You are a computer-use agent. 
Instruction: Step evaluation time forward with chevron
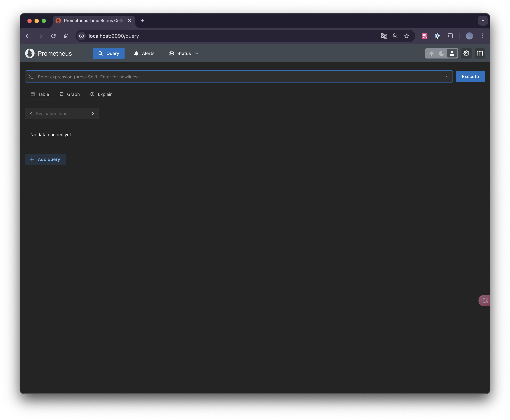[x=93, y=113]
